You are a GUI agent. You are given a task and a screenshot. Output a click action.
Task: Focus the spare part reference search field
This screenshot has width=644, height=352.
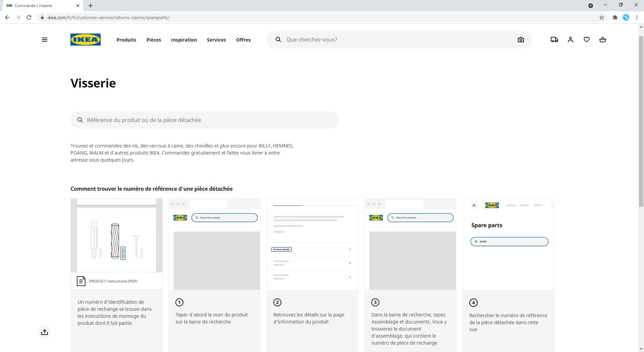[205, 120]
